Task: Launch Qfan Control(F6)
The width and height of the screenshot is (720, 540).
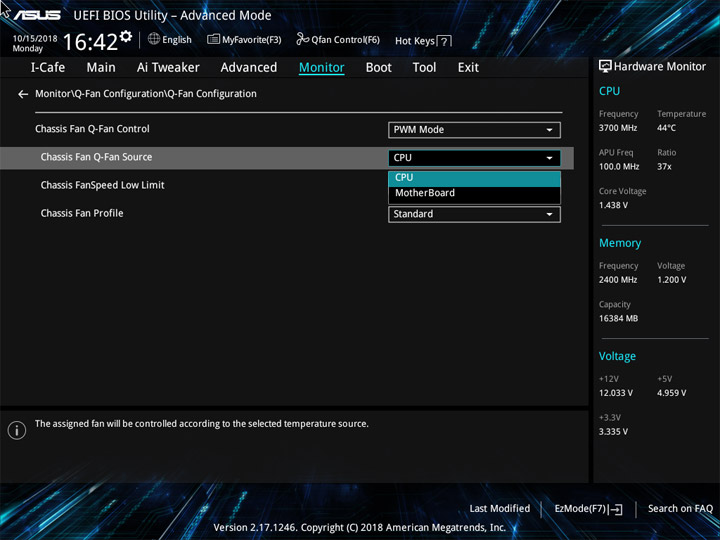Action: [x=338, y=39]
